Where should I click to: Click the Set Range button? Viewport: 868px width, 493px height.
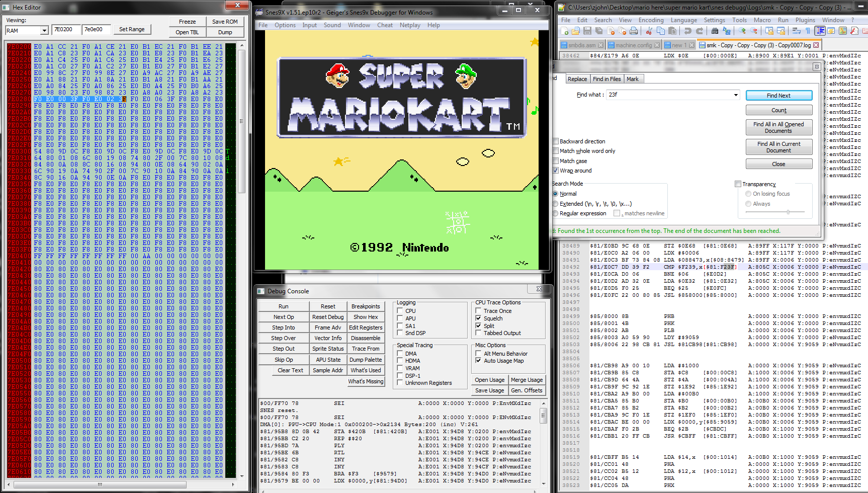[132, 29]
